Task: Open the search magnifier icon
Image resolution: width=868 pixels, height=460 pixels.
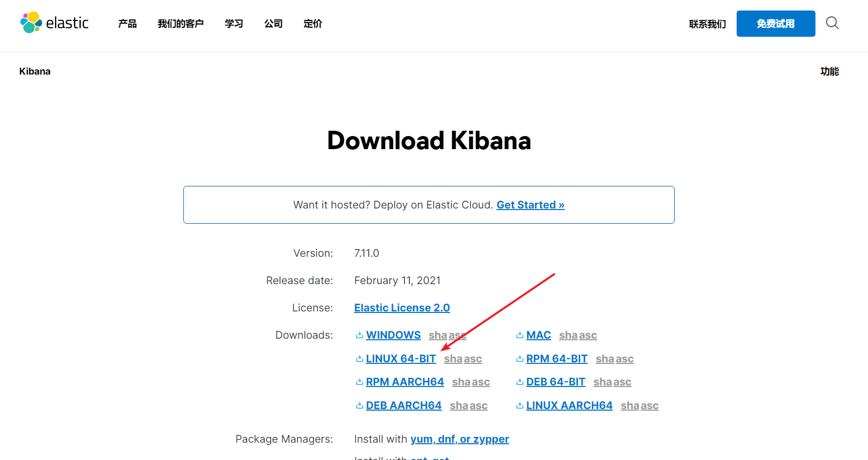Action: coord(832,23)
